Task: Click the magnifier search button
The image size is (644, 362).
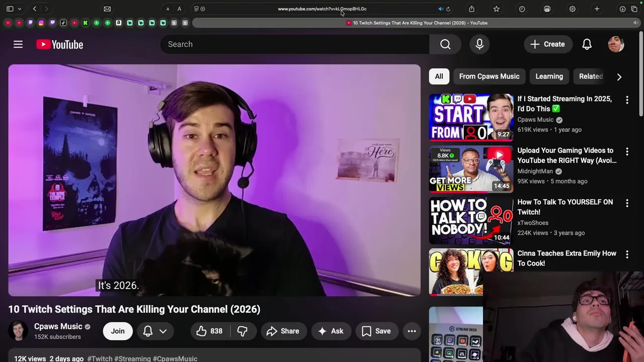Action: coord(445,44)
